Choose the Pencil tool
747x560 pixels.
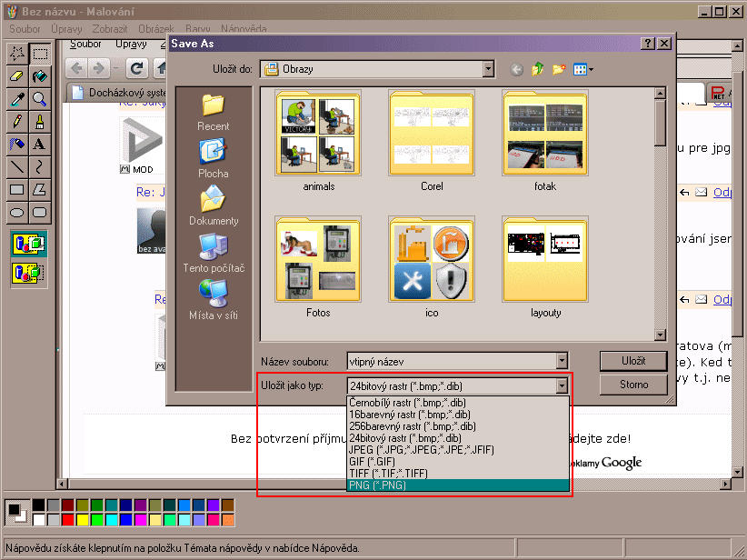(x=17, y=122)
